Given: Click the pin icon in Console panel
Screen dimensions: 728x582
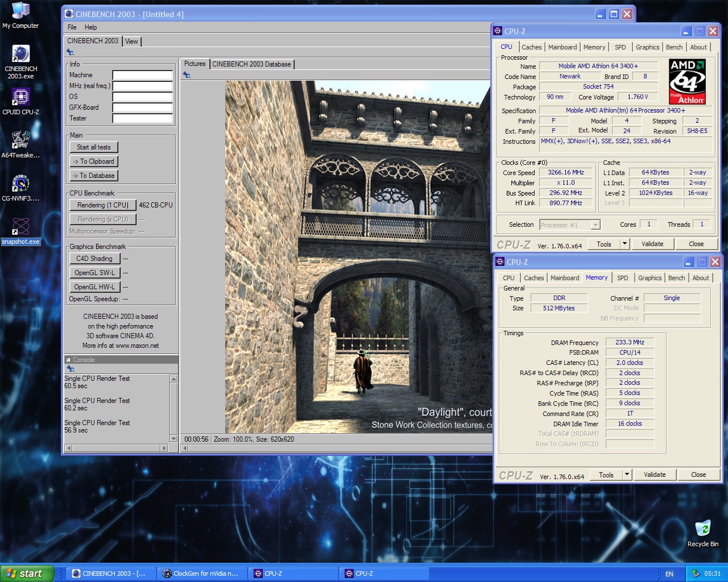Looking at the screenshot, I should coord(71,369).
